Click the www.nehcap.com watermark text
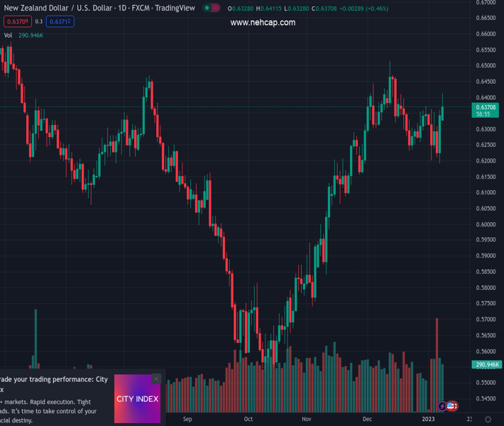This screenshot has height=426, width=504. coord(263,23)
